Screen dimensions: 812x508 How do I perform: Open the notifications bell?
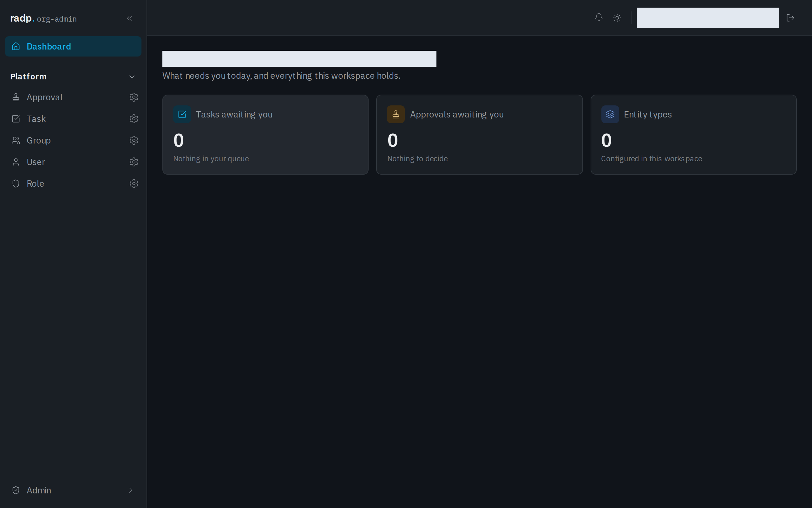599,17
